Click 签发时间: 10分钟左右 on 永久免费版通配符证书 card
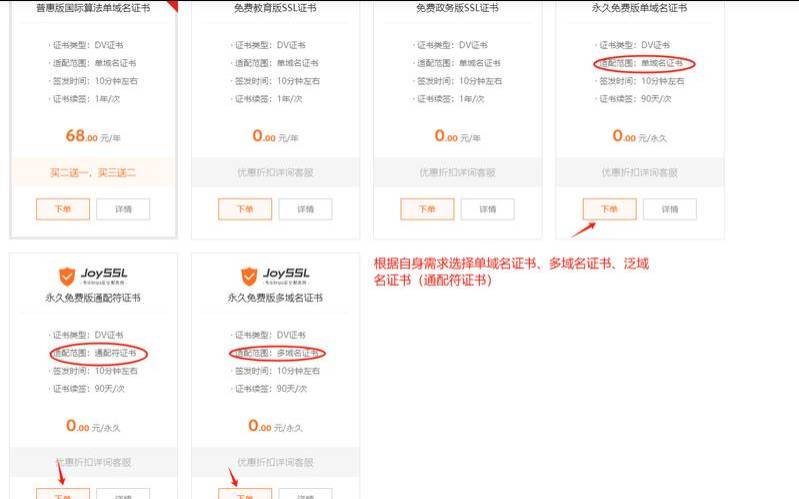This screenshot has height=499, width=799. (94, 371)
